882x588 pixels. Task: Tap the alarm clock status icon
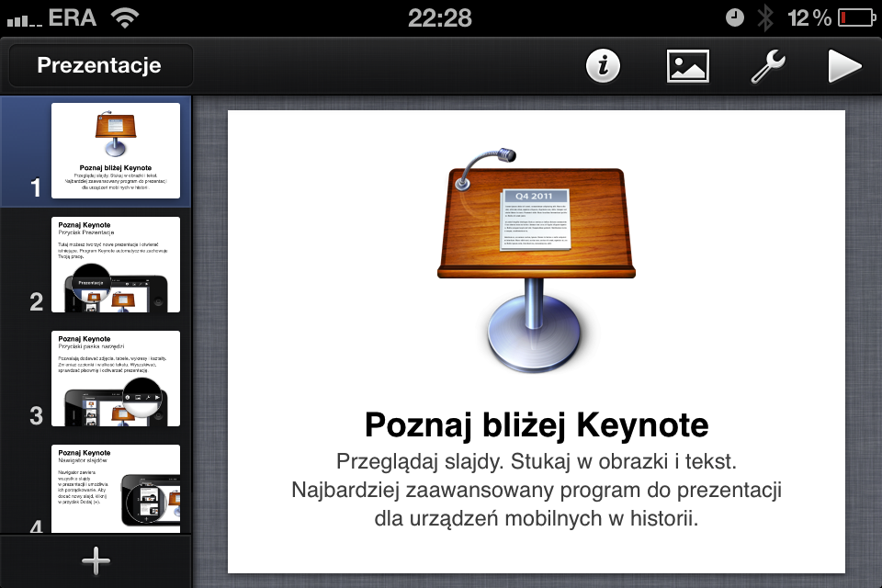pos(735,18)
